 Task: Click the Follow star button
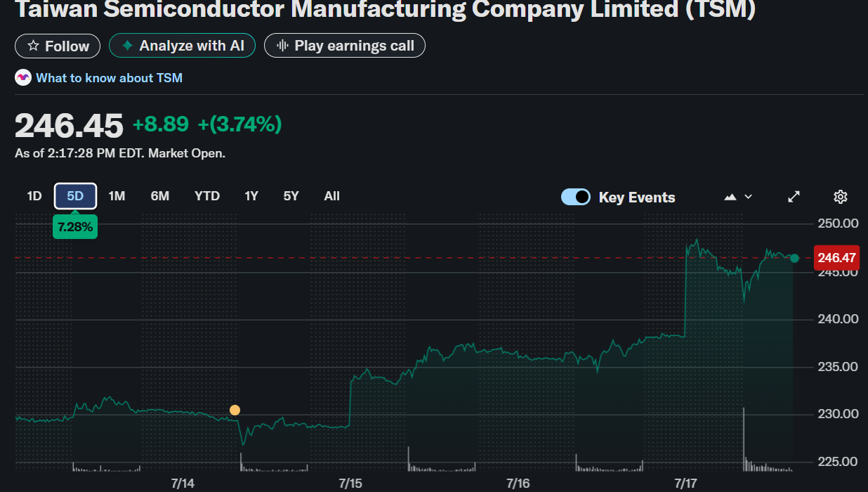point(58,46)
